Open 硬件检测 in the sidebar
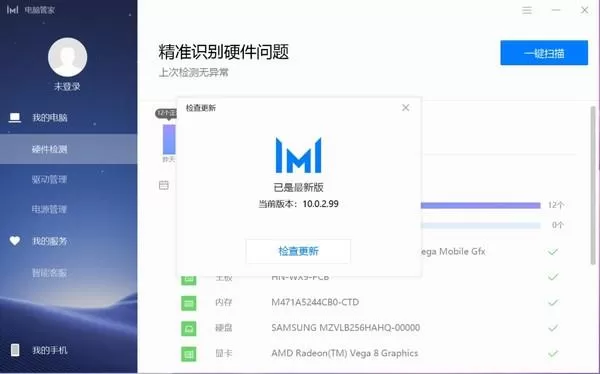 coord(68,149)
